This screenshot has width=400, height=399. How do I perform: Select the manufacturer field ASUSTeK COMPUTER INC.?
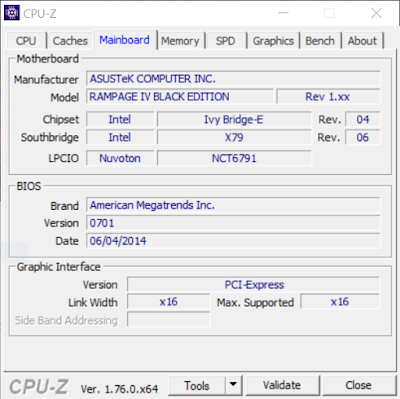[x=233, y=79]
